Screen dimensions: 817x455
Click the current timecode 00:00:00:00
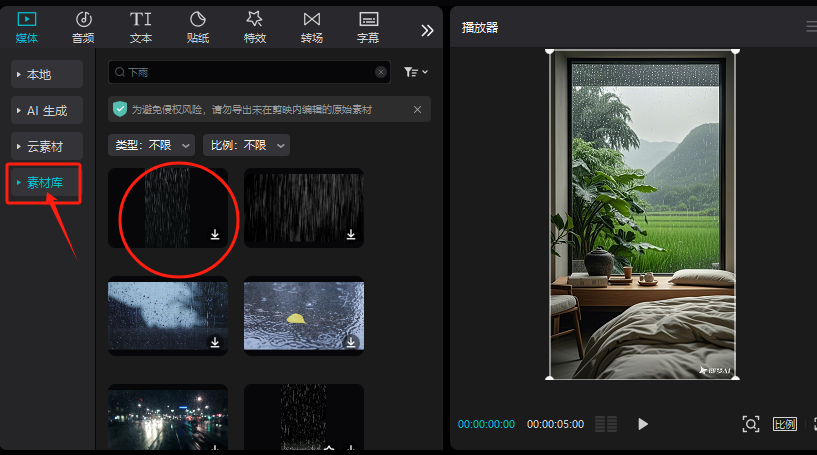coord(486,424)
